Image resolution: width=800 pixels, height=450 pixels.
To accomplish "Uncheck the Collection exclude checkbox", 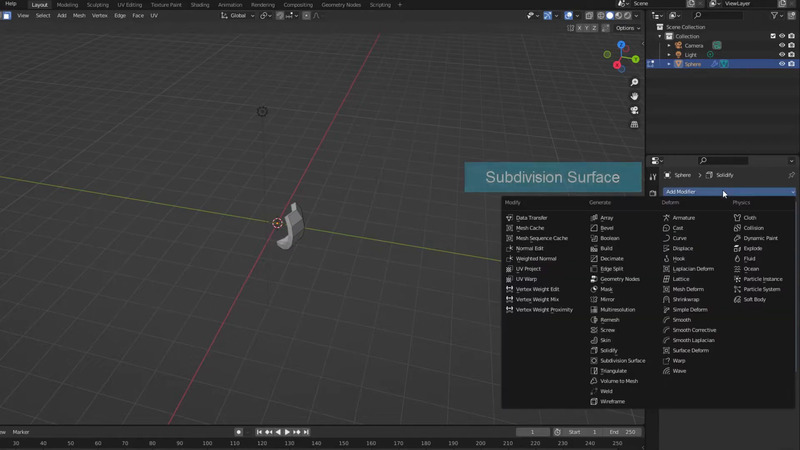I will click(773, 36).
